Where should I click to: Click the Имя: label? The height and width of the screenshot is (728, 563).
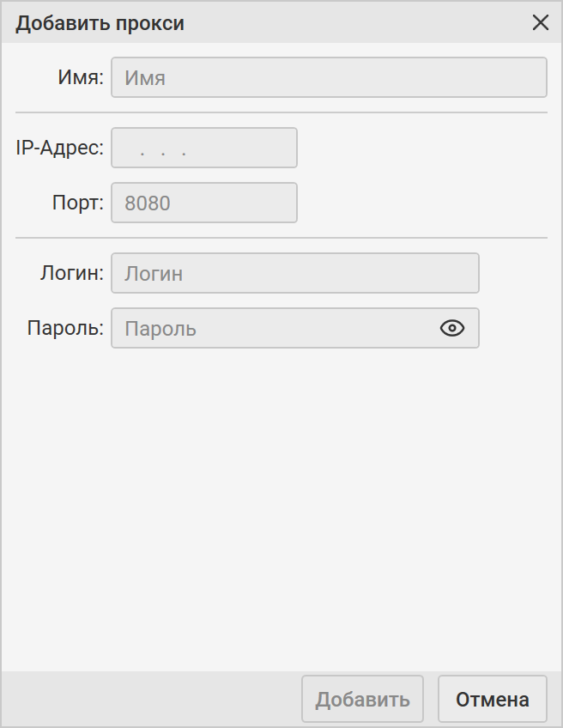point(81,77)
